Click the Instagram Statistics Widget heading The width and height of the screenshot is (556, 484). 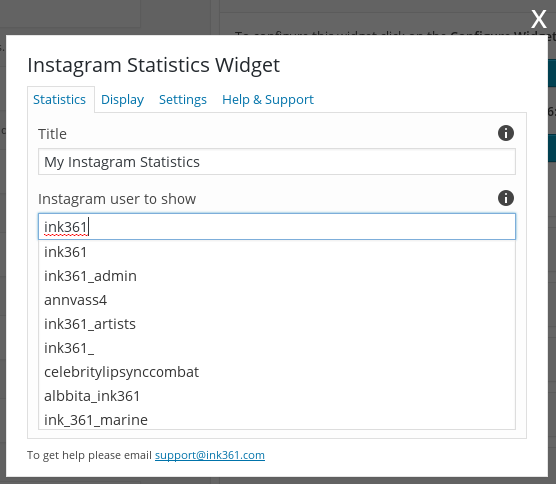[154, 65]
